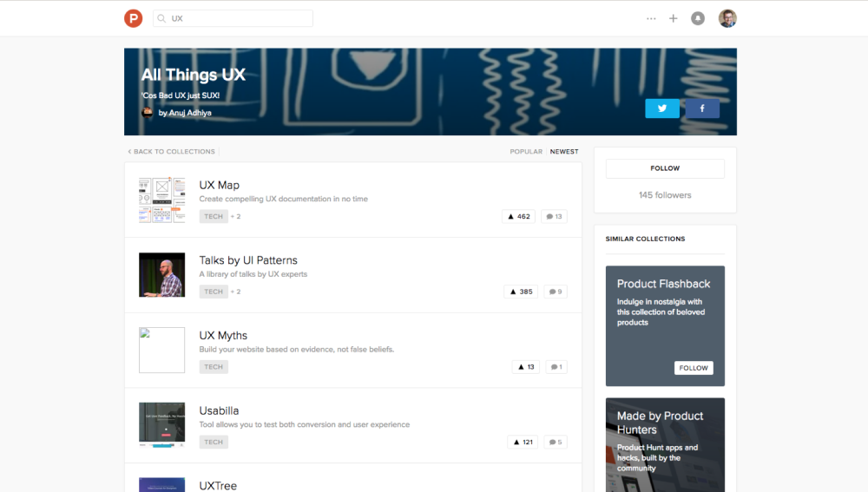Click the UX Map thumbnail image

(161, 200)
